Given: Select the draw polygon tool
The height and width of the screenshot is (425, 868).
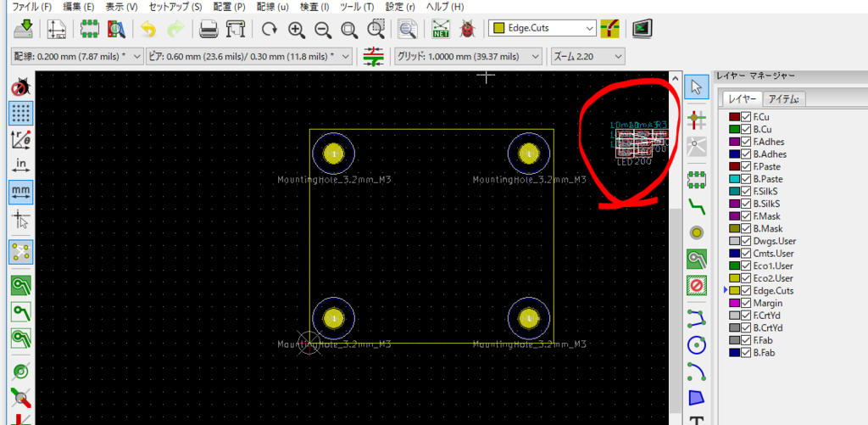Looking at the screenshot, I should (x=696, y=398).
